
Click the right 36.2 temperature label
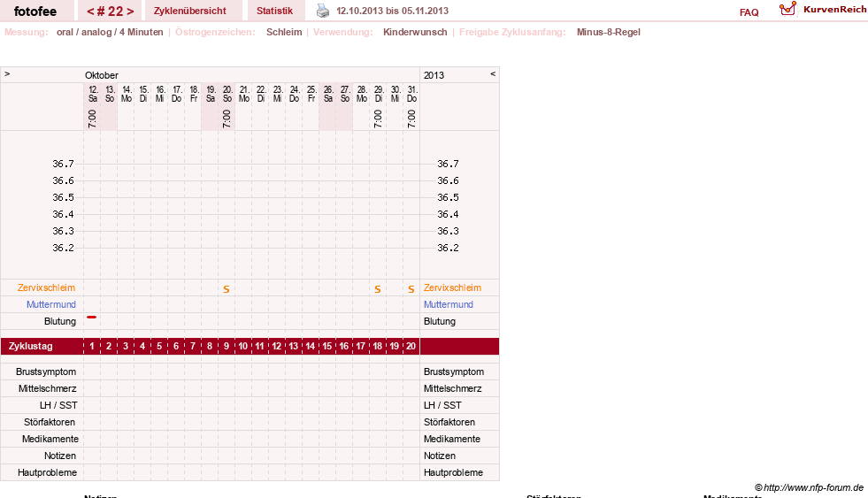tap(448, 248)
